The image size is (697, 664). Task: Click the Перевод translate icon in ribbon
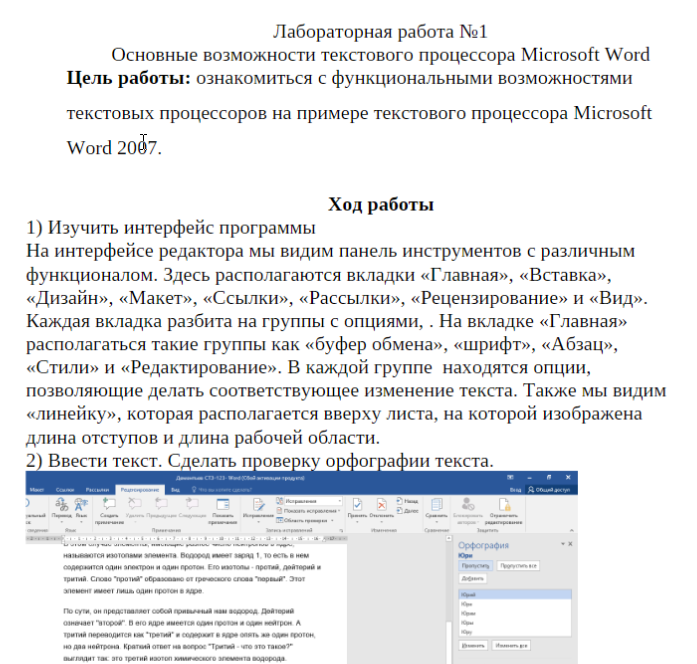pos(61,504)
